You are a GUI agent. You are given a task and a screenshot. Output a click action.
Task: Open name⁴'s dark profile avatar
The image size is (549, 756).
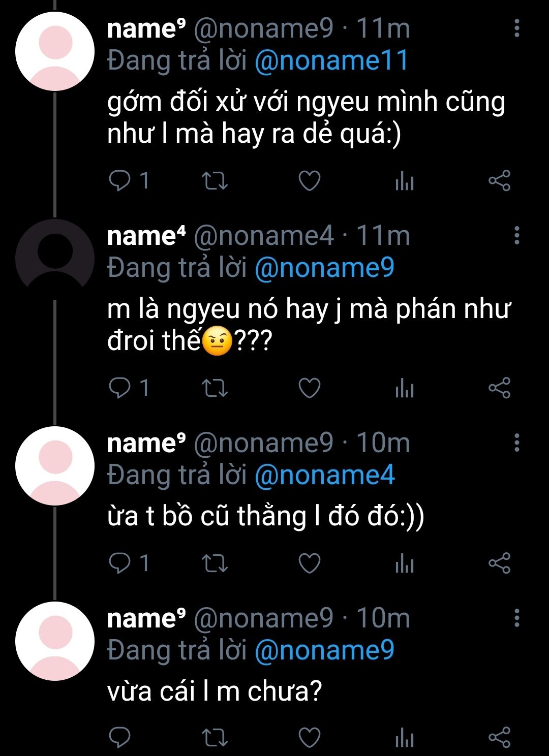tap(55, 258)
